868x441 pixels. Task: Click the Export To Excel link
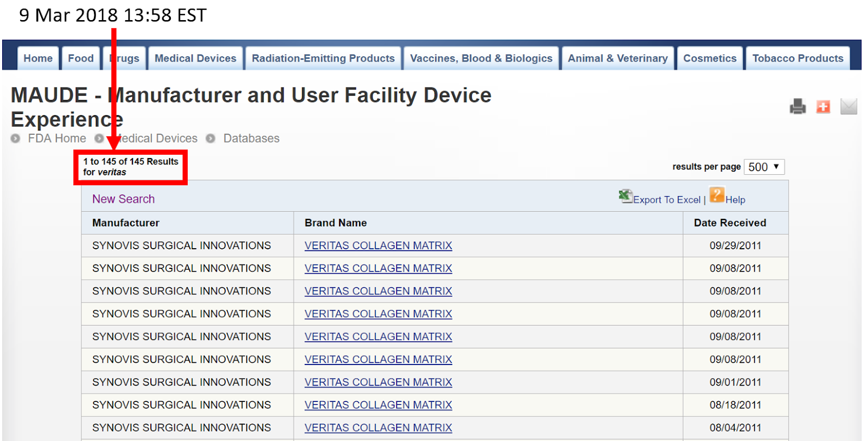point(667,200)
